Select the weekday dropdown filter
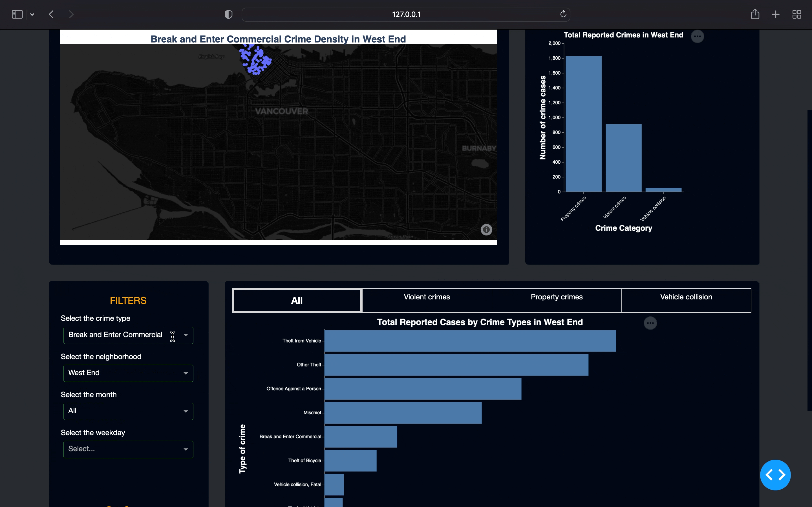812x507 pixels. tap(127, 449)
